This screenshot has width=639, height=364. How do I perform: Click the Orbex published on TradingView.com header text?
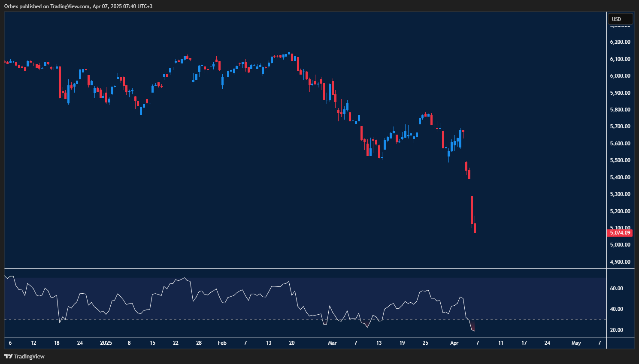tap(79, 6)
